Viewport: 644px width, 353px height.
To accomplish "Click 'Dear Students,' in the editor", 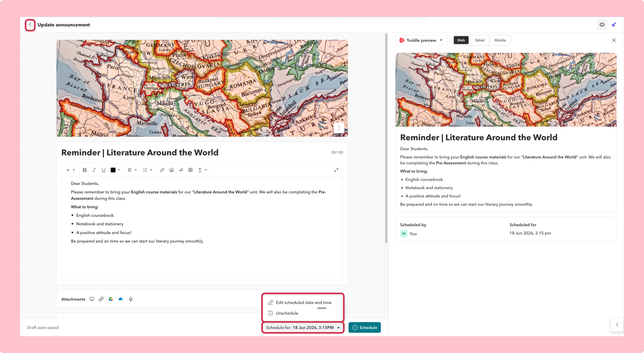I will pos(85,184).
